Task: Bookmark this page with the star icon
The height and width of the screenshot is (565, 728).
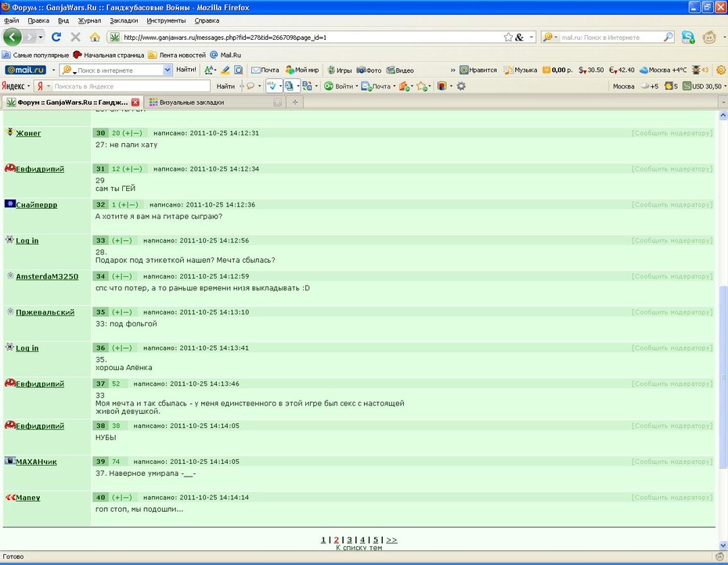Action: (x=508, y=37)
